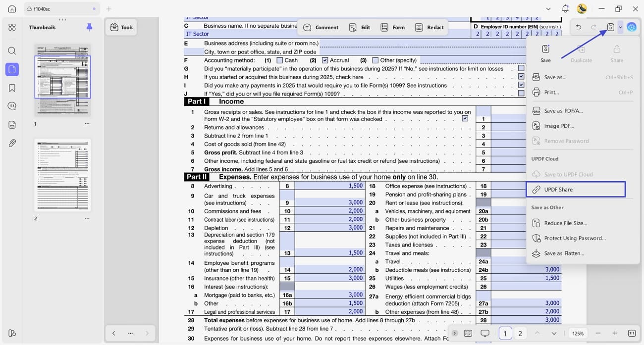Go to next page down arrow
This screenshot has height=345, width=644.
pos(554,333)
